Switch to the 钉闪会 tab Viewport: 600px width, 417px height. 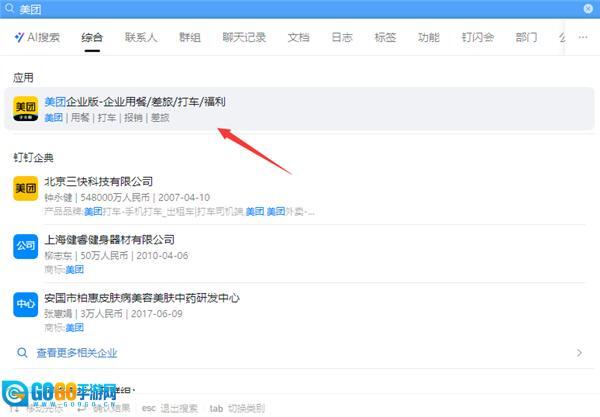(x=477, y=38)
